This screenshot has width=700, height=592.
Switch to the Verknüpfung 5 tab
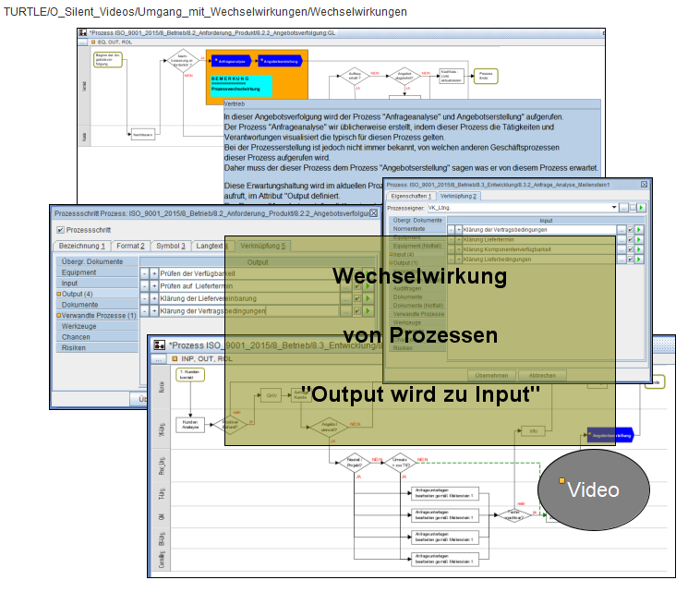pyautogui.click(x=263, y=246)
